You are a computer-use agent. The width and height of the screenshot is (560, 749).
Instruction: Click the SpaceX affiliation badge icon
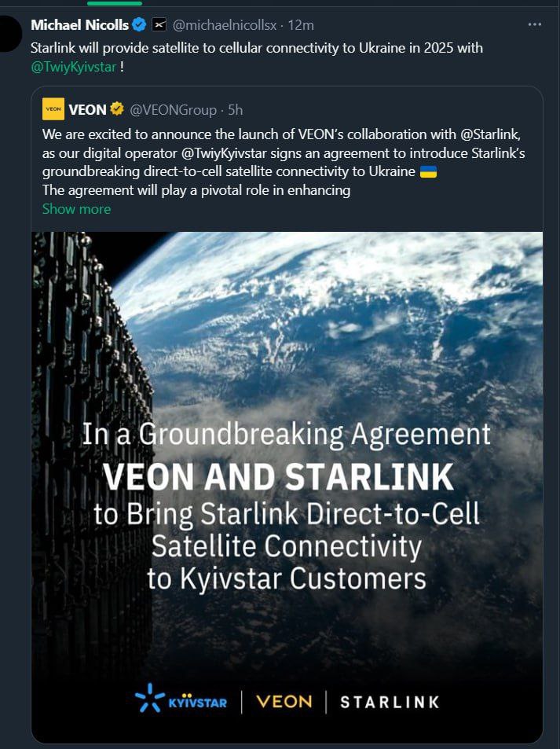point(159,25)
